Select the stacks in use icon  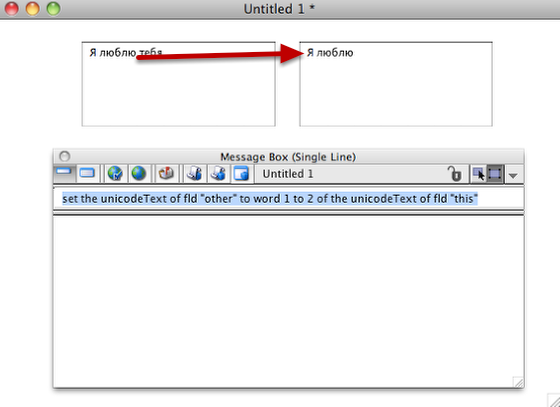(241, 174)
